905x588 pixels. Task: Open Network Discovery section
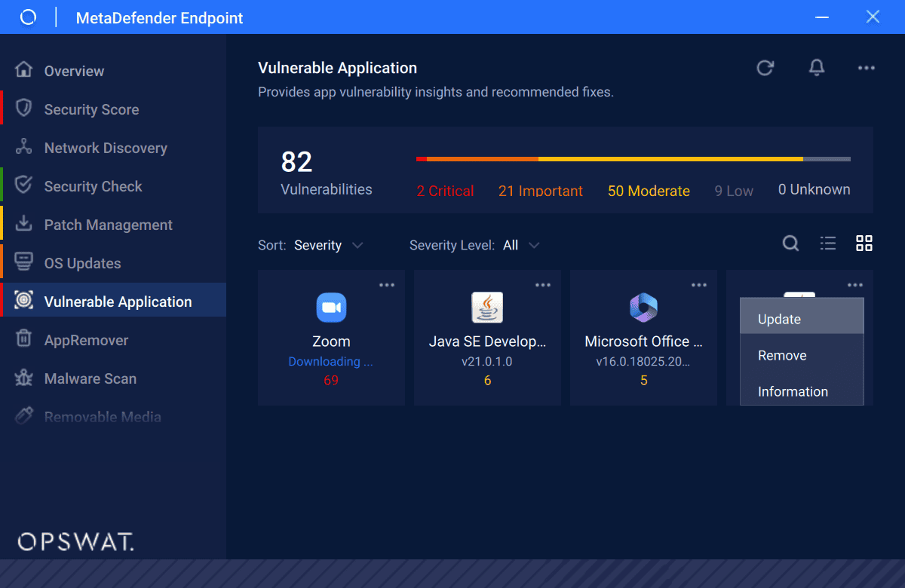[113, 148]
